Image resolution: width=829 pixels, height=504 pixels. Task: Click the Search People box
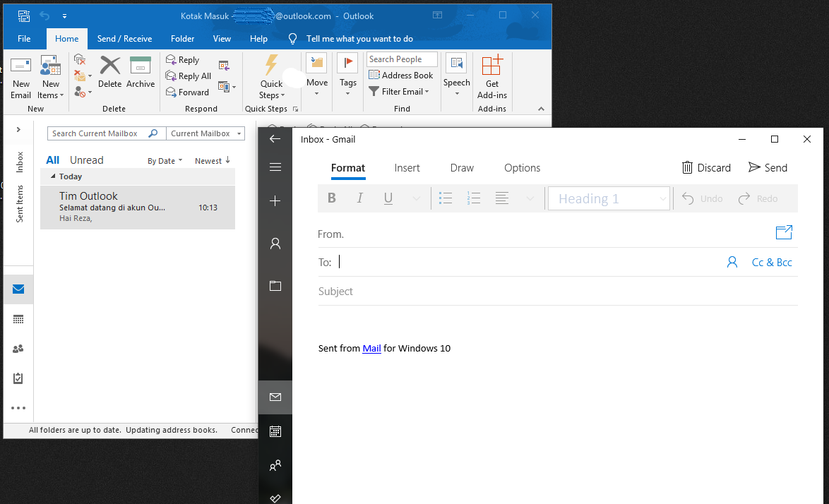[402, 59]
